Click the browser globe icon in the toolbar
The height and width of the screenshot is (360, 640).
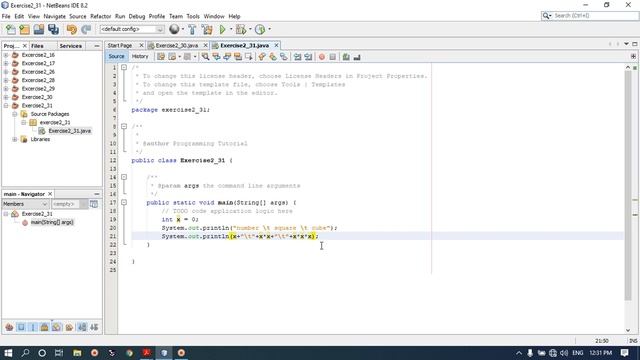[174, 29]
